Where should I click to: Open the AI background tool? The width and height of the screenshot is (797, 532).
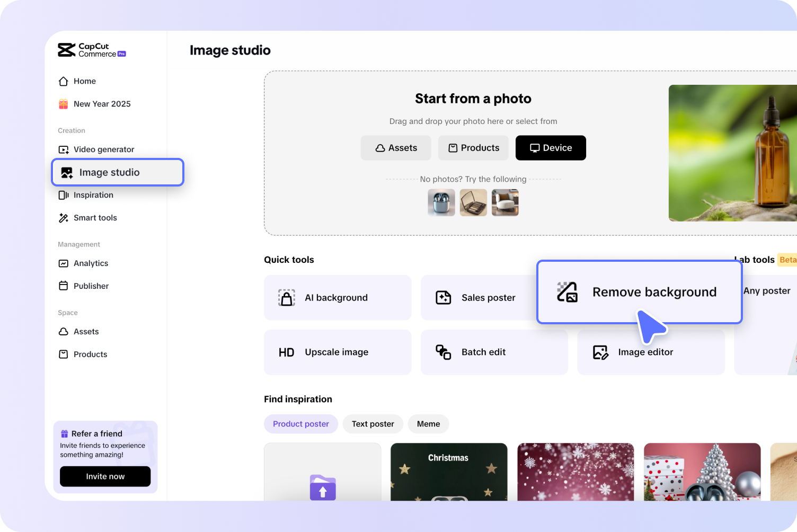[x=337, y=297]
